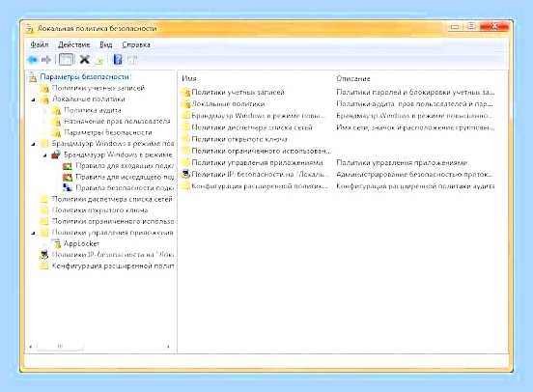Image resolution: width=533 pixels, height=392 pixels.
Task: Click the Export list toolbar icon
Action: coord(98,60)
